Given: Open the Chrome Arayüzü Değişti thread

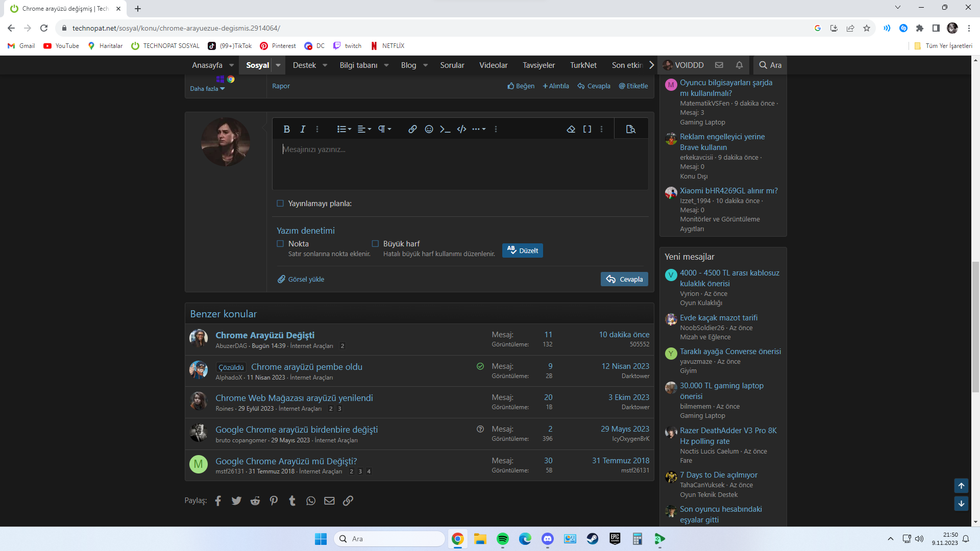Looking at the screenshot, I should tap(264, 335).
